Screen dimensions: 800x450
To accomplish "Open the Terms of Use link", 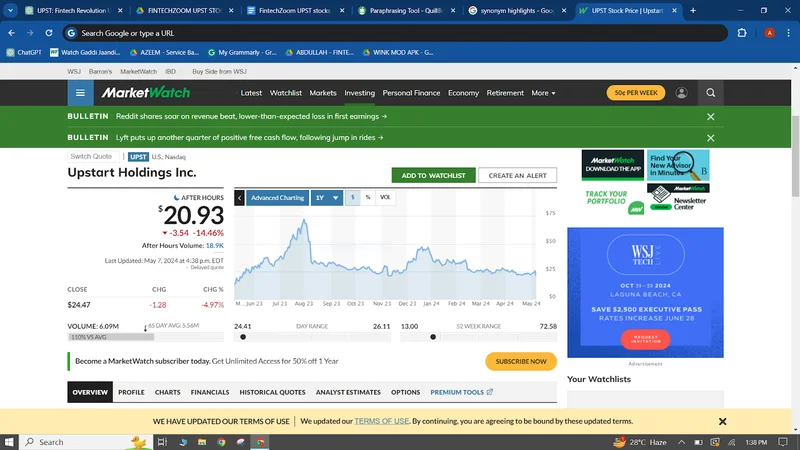I will tap(382, 421).
